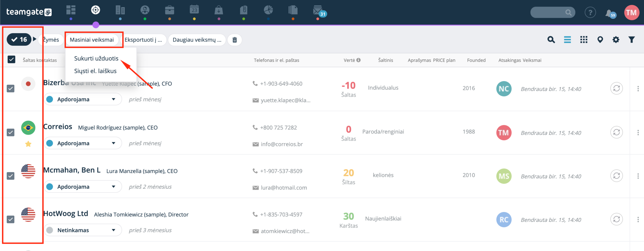Screen dimensions: 644x251
Task: Open Correios status dropdown Apdorojama
Action: tap(83, 143)
